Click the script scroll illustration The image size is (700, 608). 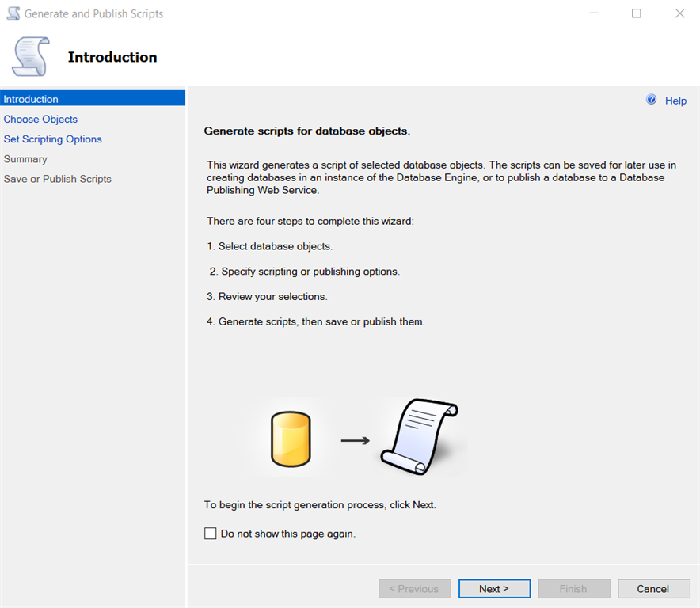[x=420, y=436]
